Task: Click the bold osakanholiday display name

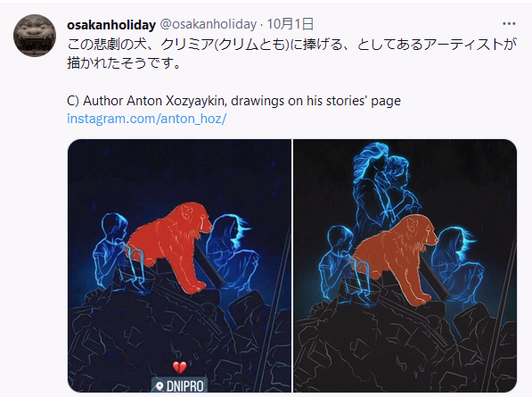Action: [x=111, y=25]
